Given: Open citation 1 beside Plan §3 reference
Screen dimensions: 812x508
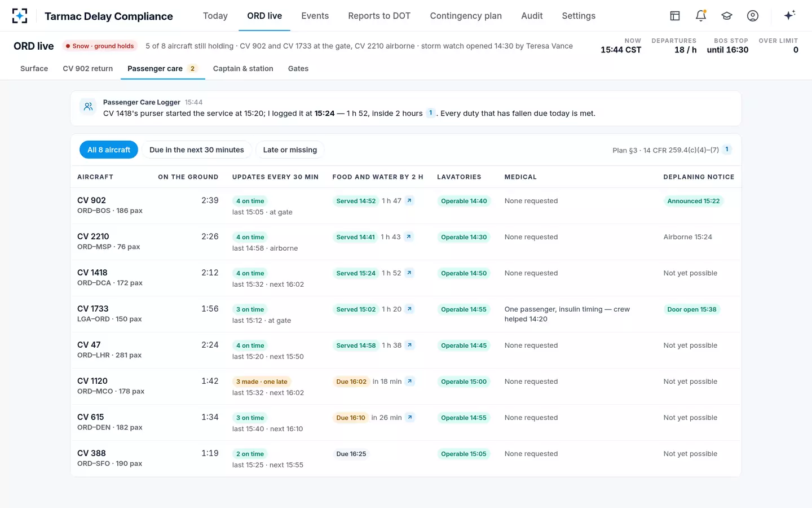Looking at the screenshot, I should click(727, 150).
